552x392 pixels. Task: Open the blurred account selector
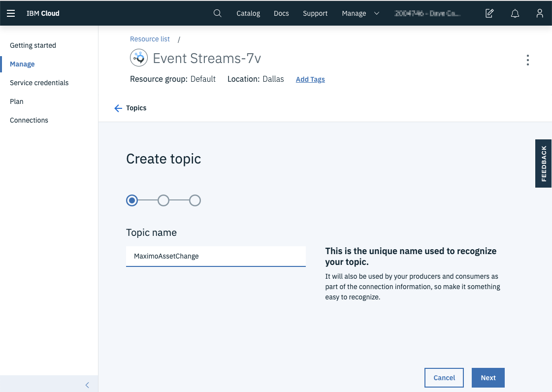pyautogui.click(x=427, y=13)
